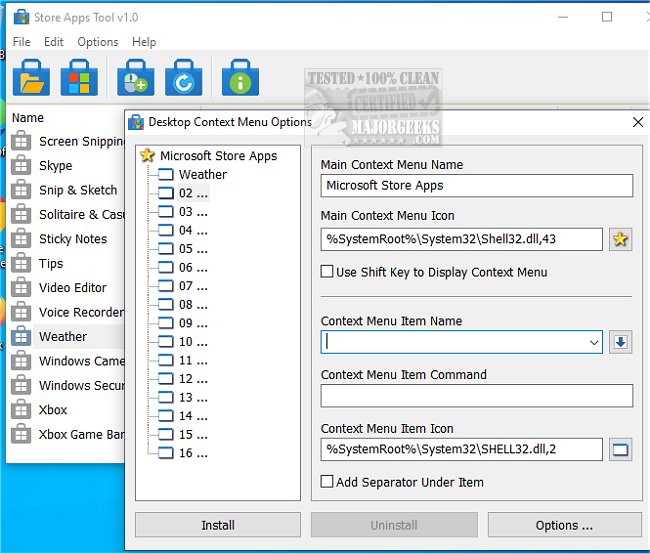Click the Install button
This screenshot has height=554, width=650.
coord(218,525)
